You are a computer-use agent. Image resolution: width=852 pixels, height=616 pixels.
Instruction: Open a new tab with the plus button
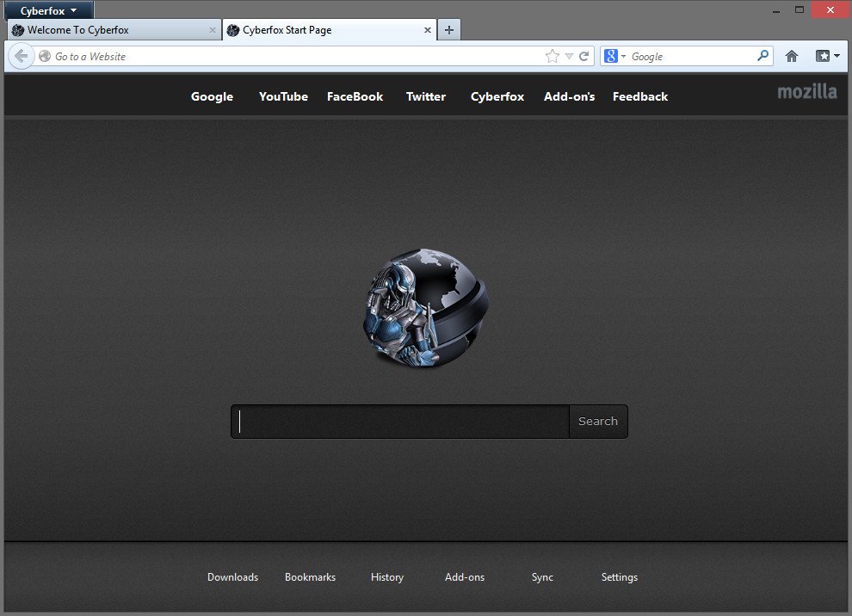(x=448, y=30)
